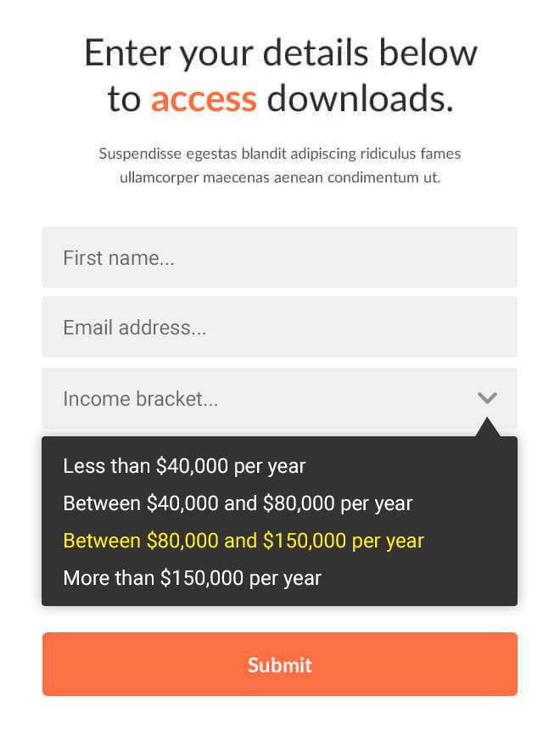Click the "Enter your details below" heading line
The width and height of the screenshot is (560, 730).
tap(281, 53)
